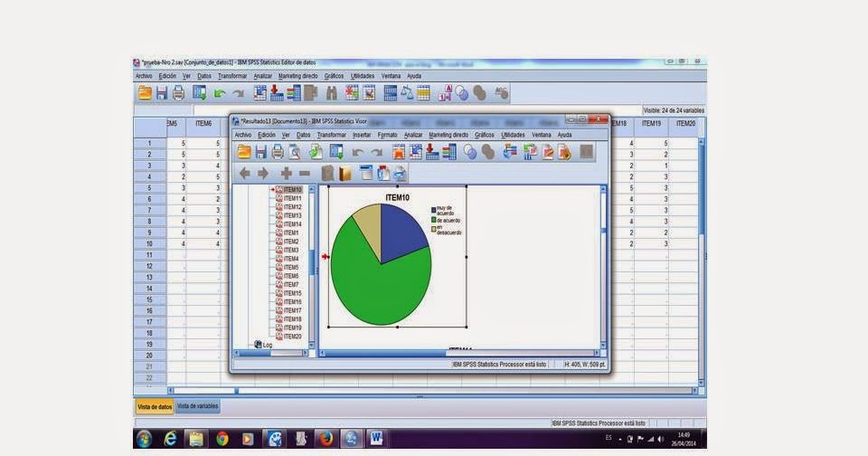Select ITEM14 in the outline tree
The width and height of the screenshot is (868, 456).
click(292, 224)
